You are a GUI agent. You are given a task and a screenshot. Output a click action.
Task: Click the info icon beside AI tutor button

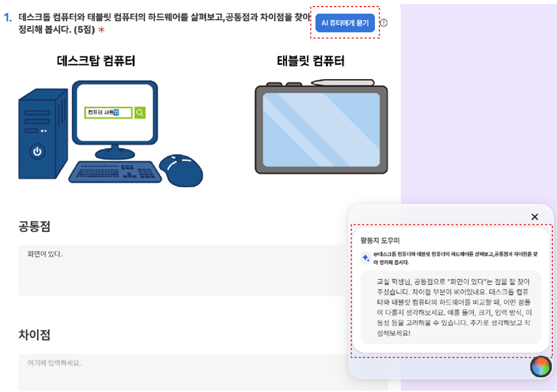point(383,23)
